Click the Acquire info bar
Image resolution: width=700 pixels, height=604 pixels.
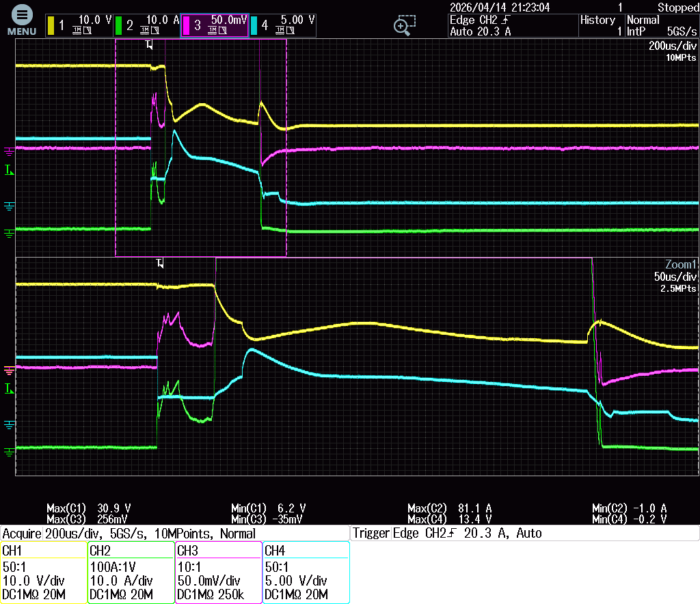(174, 534)
